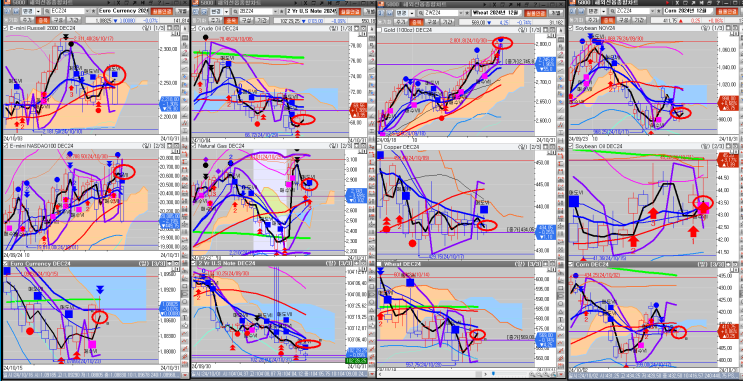Select the 추가 tab in Euro Currency window
The height and width of the screenshot is (381, 743).
27,20
